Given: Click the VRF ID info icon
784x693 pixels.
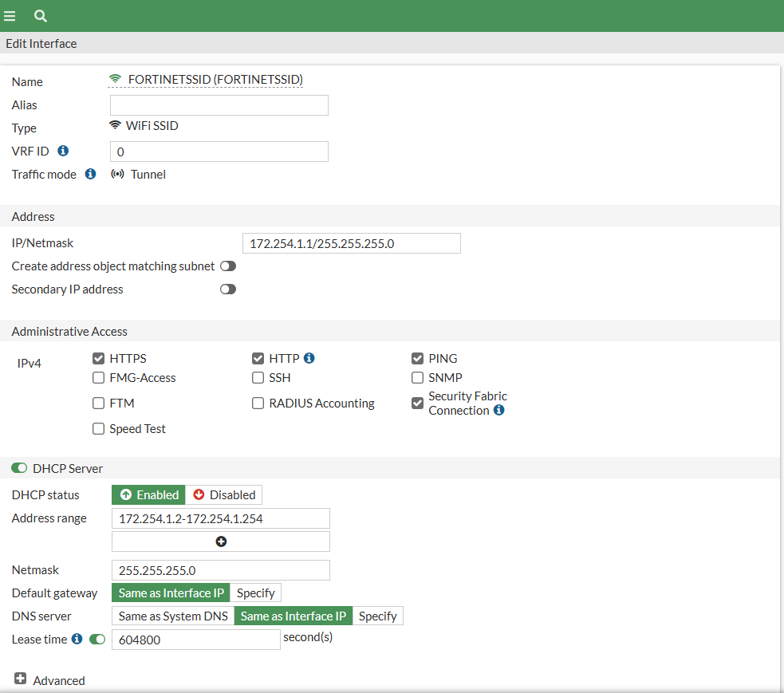Looking at the screenshot, I should click(x=63, y=151).
